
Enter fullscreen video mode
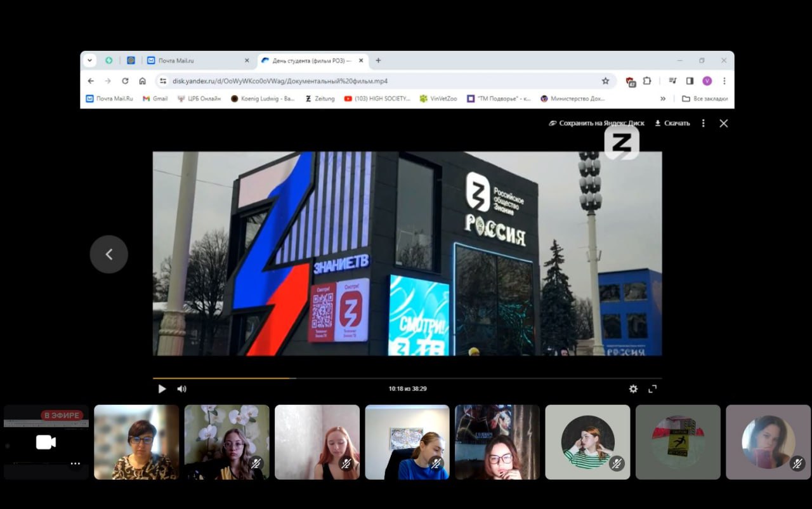click(652, 389)
